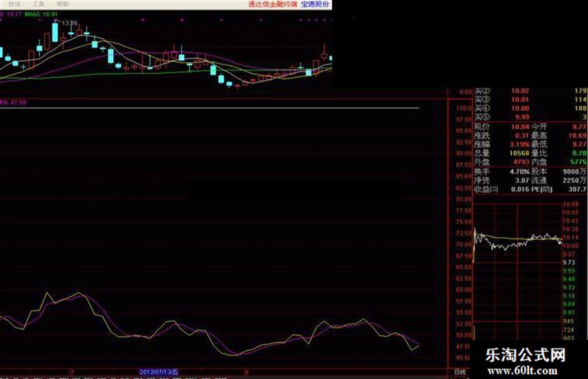Click the 换手 value 4.70%
588x379 pixels.
pyautogui.click(x=520, y=172)
